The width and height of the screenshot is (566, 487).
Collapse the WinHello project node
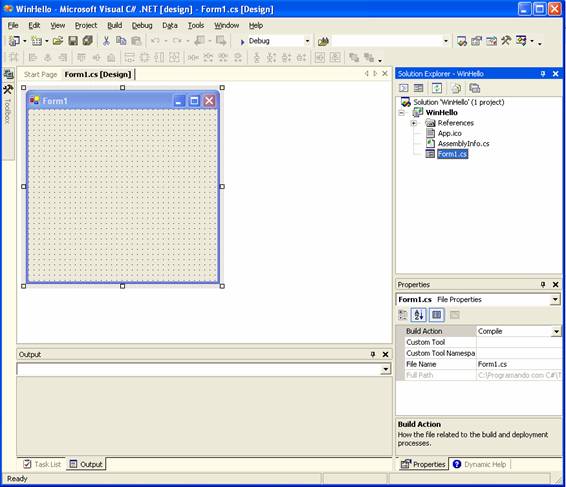[402, 113]
